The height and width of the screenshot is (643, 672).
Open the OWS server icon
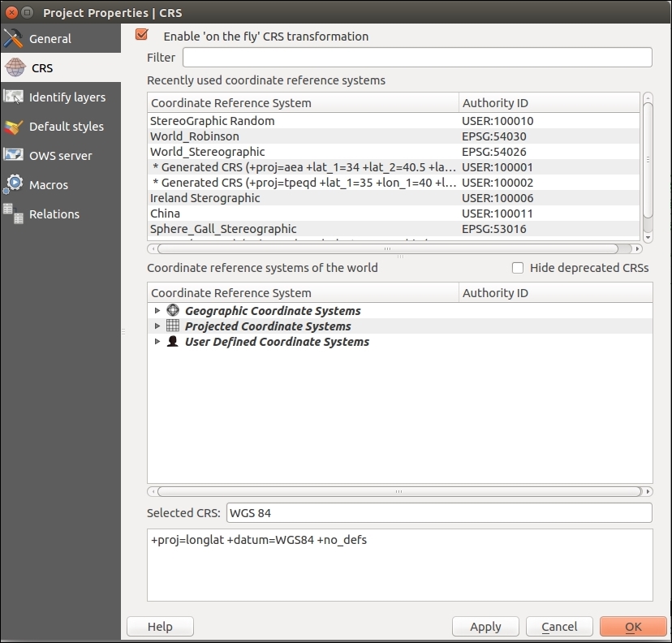(14, 156)
